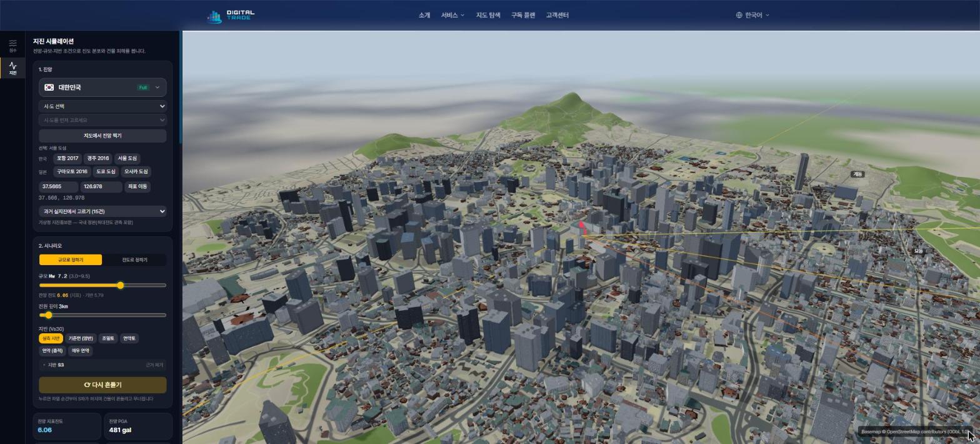The image size is (980, 444).
Task: Select 조밀토 ground option
Action: [x=108, y=338]
